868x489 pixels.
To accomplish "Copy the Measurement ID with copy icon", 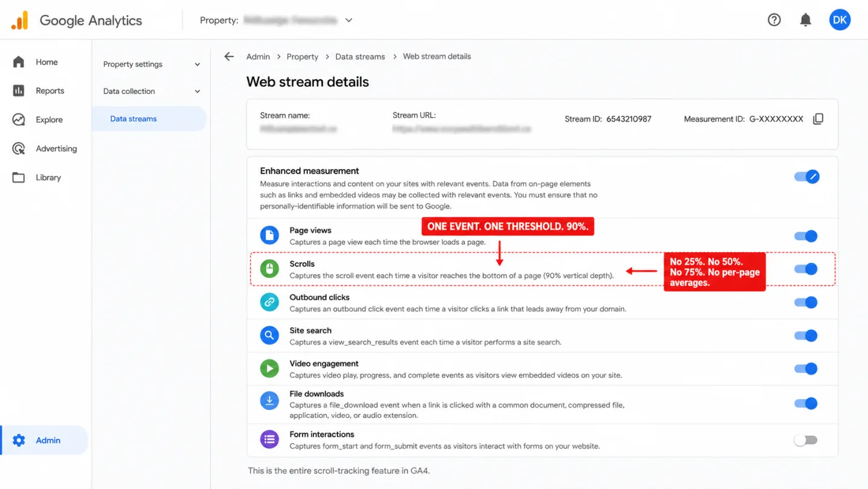I will [818, 119].
